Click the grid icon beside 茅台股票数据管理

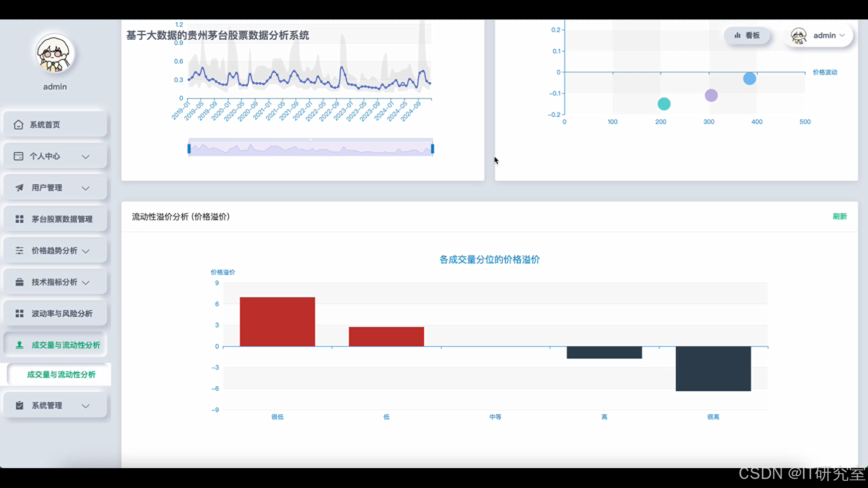[x=19, y=219]
